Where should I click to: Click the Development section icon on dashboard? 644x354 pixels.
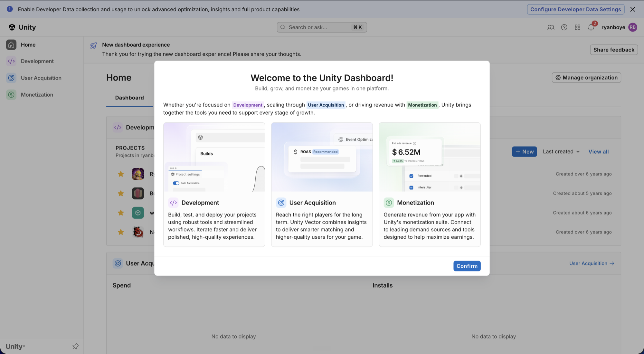pyautogui.click(x=118, y=128)
